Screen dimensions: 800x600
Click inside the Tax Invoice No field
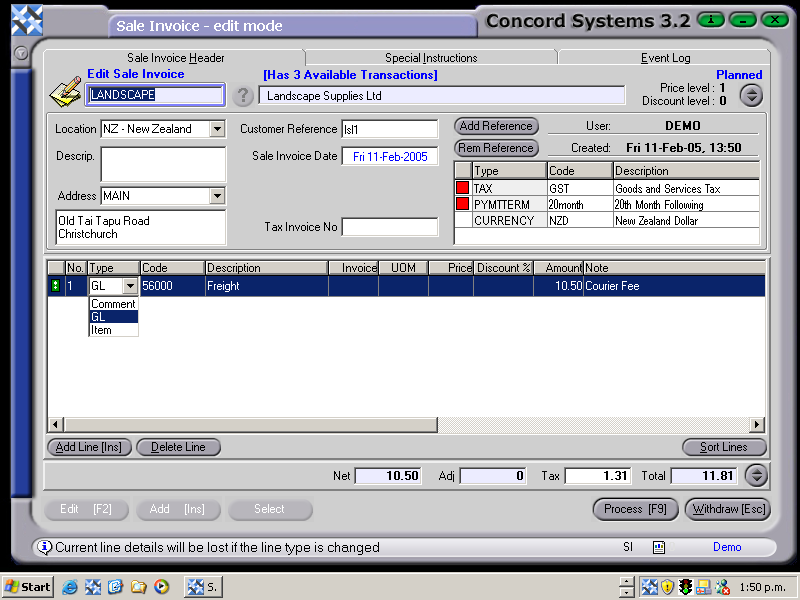[388, 226]
